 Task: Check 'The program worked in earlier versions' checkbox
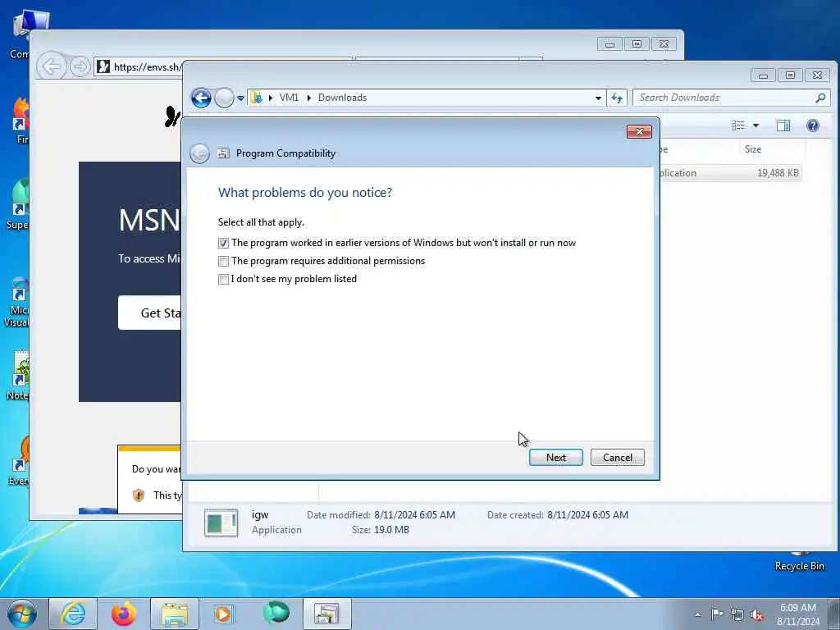point(223,243)
